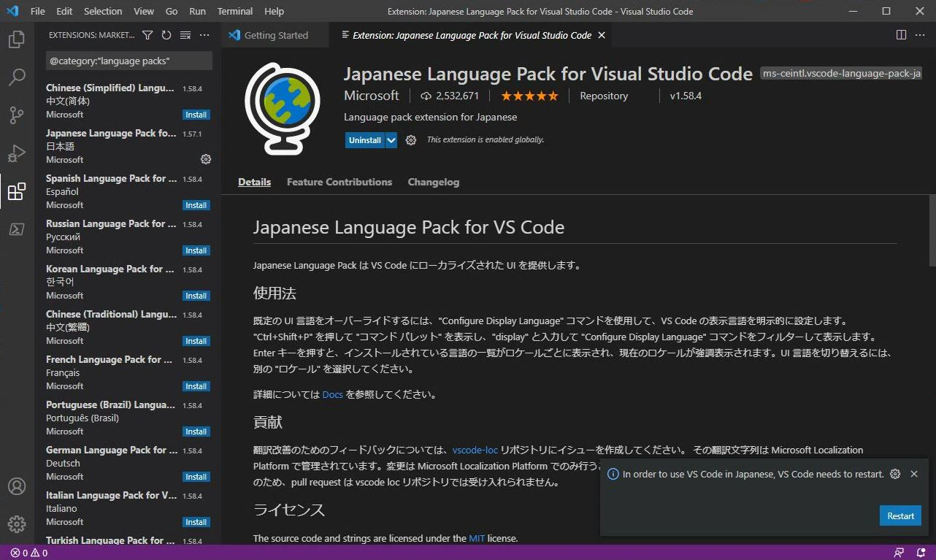Open the Go menu
This screenshot has width=936, height=560.
tap(172, 11)
